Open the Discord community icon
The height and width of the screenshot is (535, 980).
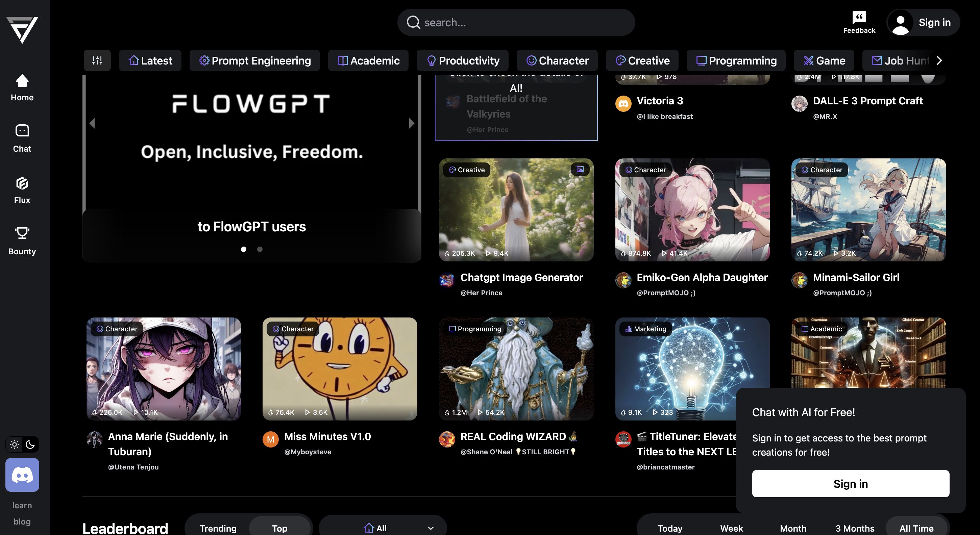pos(22,475)
